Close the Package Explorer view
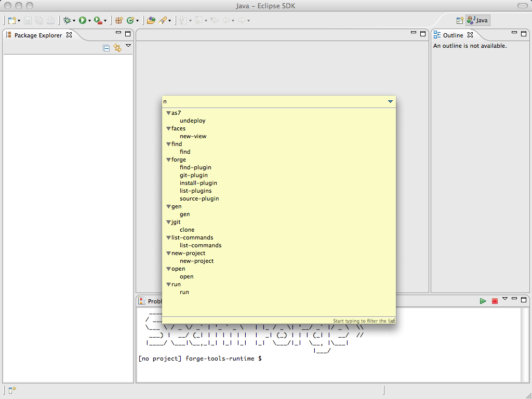 69,35
